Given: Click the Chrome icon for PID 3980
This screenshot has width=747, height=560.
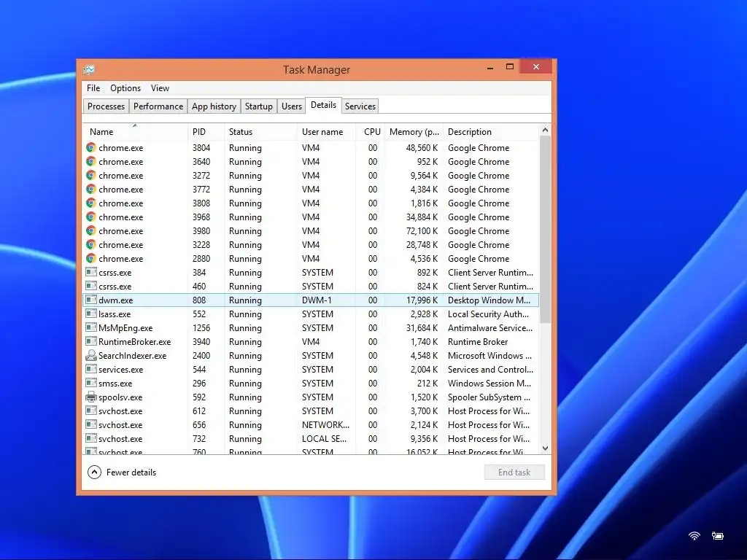Looking at the screenshot, I should coord(91,230).
